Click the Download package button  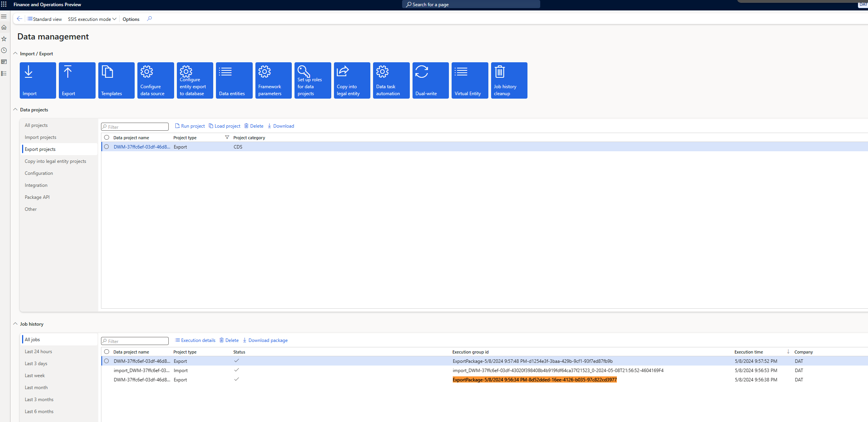tap(267, 340)
